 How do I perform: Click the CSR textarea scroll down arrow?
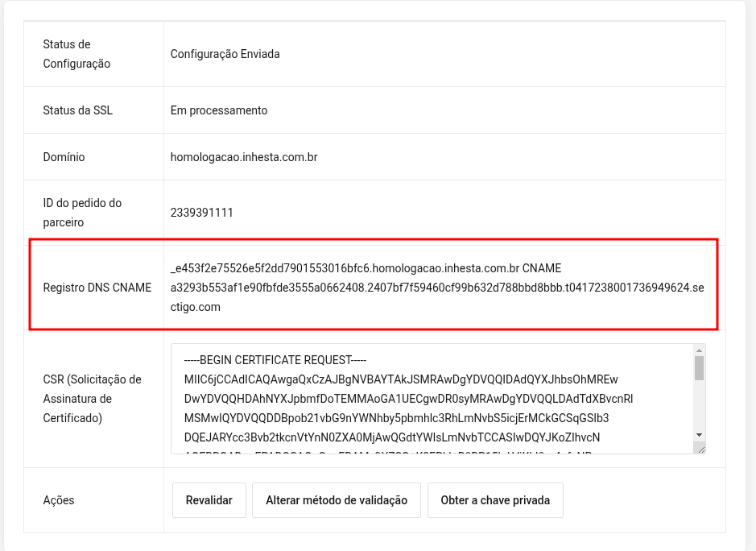pos(699,435)
